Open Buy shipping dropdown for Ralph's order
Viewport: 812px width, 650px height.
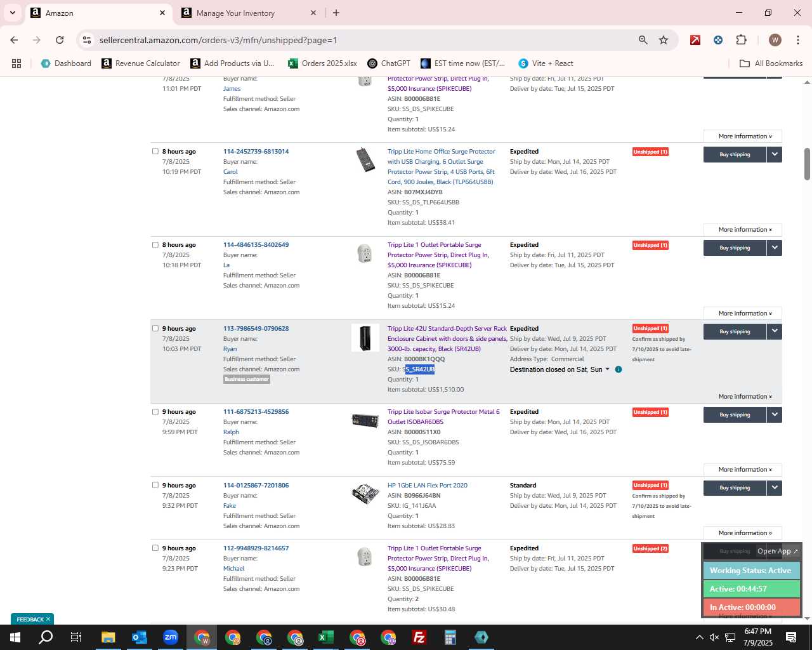774,415
